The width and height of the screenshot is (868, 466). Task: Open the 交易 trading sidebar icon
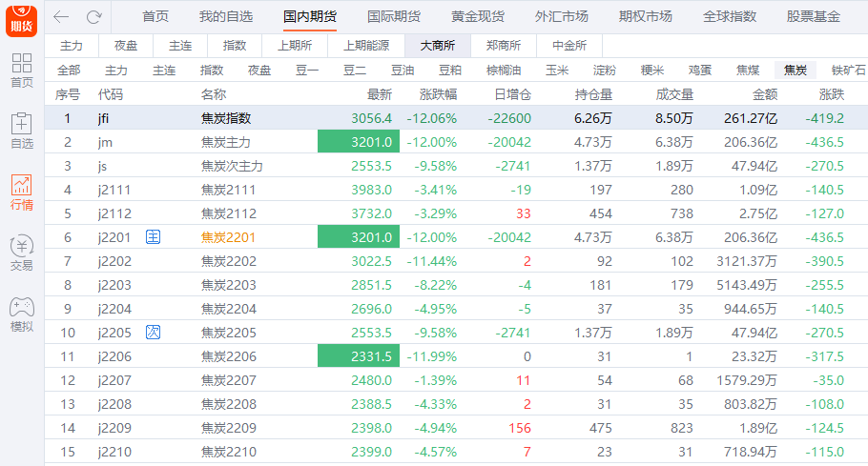click(x=21, y=253)
